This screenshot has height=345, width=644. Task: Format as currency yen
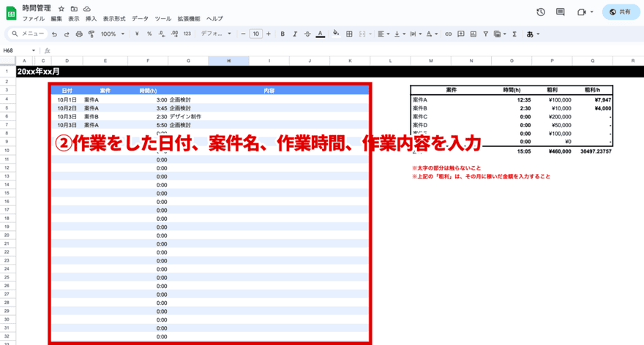click(137, 34)
